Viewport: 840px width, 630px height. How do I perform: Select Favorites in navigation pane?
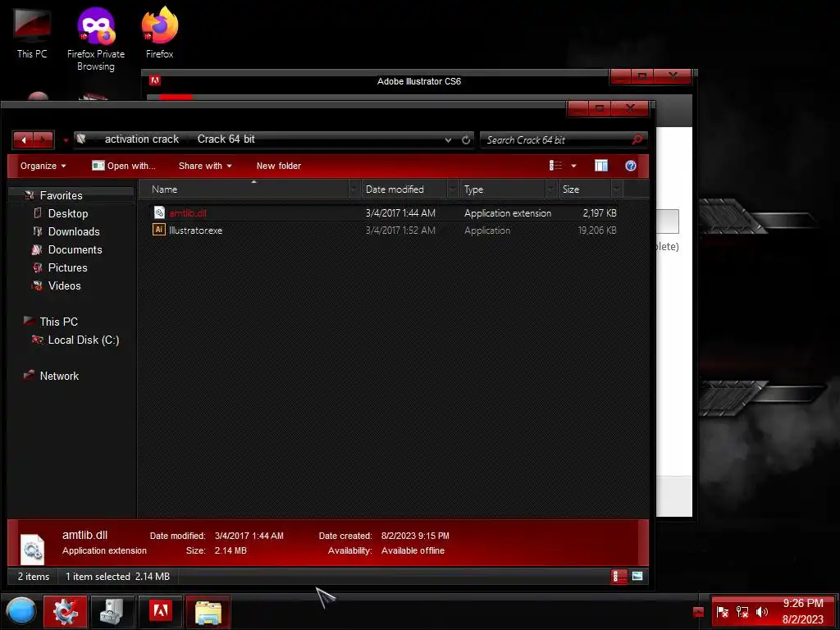[61, 195]
